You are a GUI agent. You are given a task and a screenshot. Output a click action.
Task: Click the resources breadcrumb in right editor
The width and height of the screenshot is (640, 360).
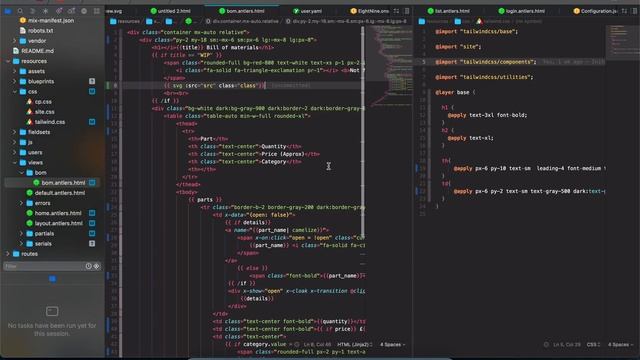(x=433, y=21)
